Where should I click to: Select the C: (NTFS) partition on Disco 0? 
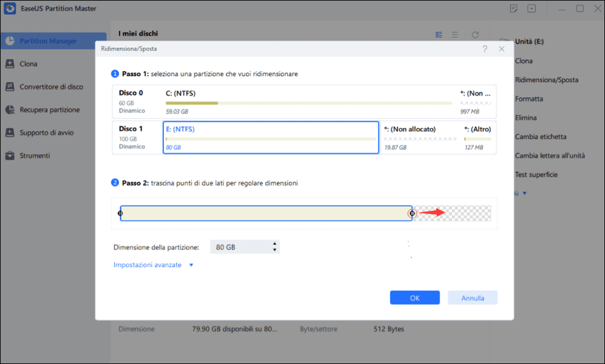pyautogui.click(x=309, y=102)
